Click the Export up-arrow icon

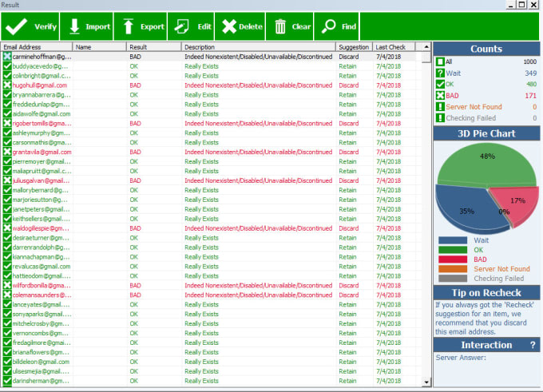128,26
